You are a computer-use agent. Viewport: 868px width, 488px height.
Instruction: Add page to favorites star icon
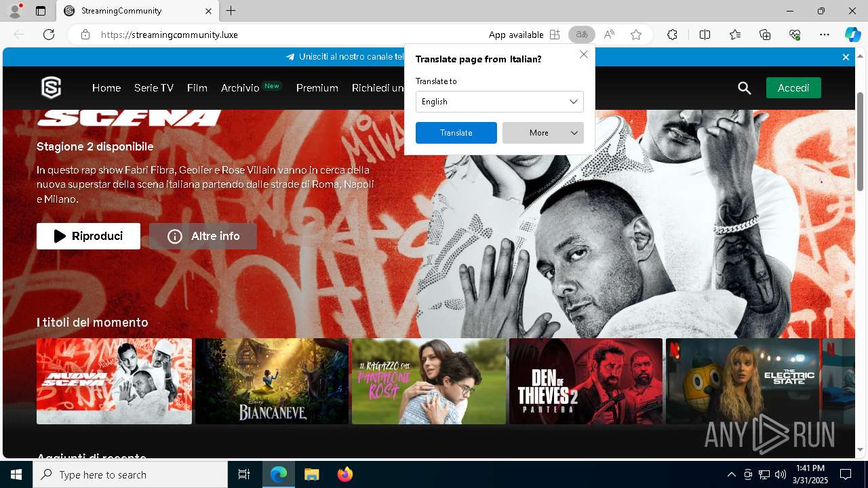pos(636,35)
